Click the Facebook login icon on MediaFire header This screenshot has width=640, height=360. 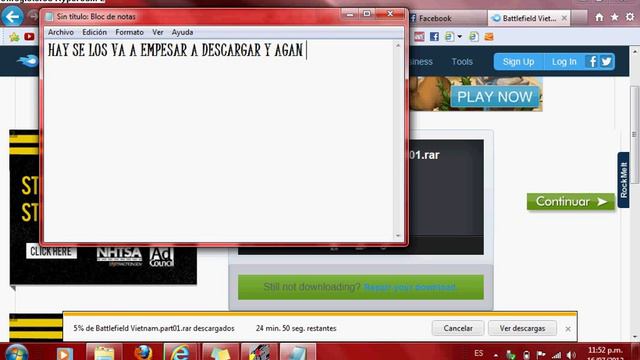point(592,62)
